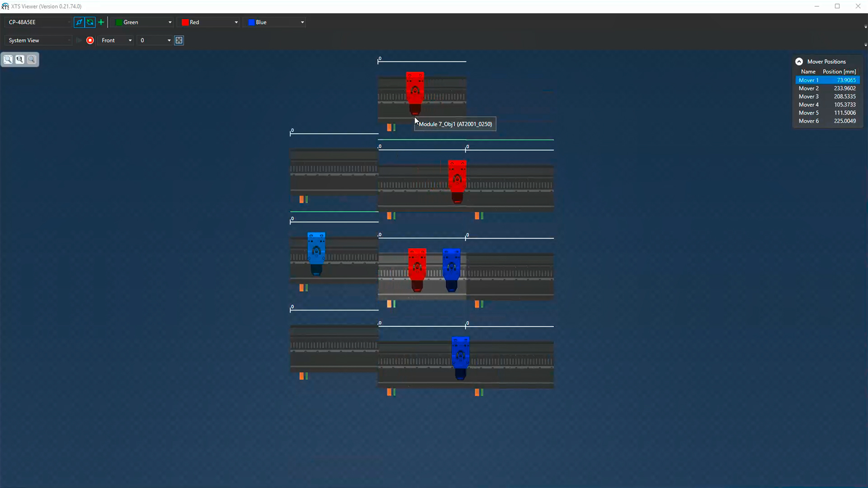This screenshot has height=488, width=868.
Task: Click the System View tab label
Action: 24,40
